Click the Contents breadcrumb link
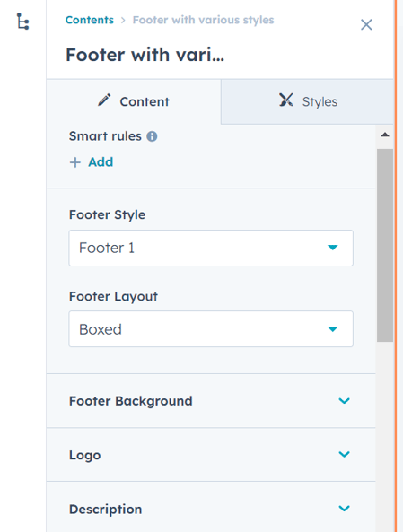 tap(90, 20)
